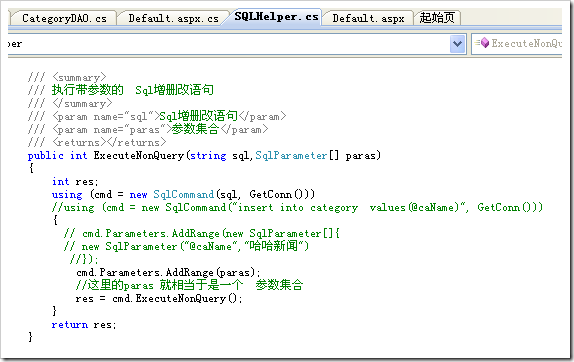The image size is (574, 362).
Task: Click the line cmd.Parameters.AddRange(paras);
Action: pos(168,272)
